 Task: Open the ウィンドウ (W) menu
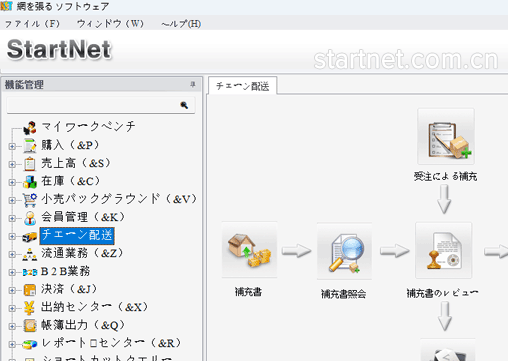pos(110,24)
